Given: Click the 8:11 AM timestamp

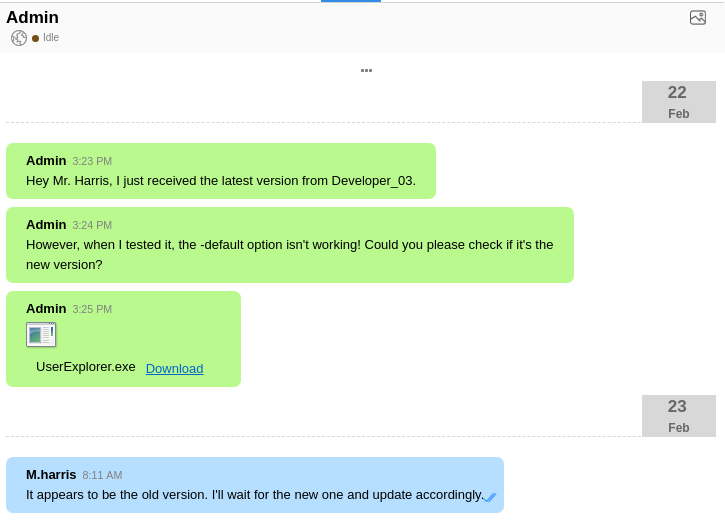Looking at the screenshot, I should (x=102, y=475).
